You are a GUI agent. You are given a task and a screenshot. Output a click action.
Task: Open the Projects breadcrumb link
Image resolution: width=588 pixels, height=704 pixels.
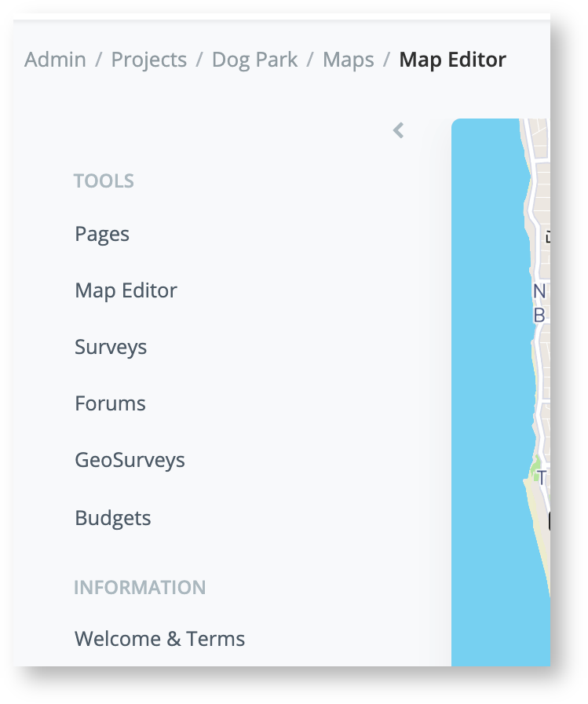148,60
